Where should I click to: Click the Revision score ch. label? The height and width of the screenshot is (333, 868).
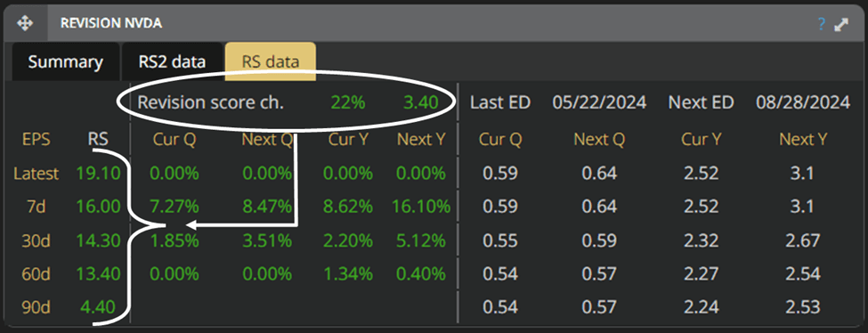[210, 102]
